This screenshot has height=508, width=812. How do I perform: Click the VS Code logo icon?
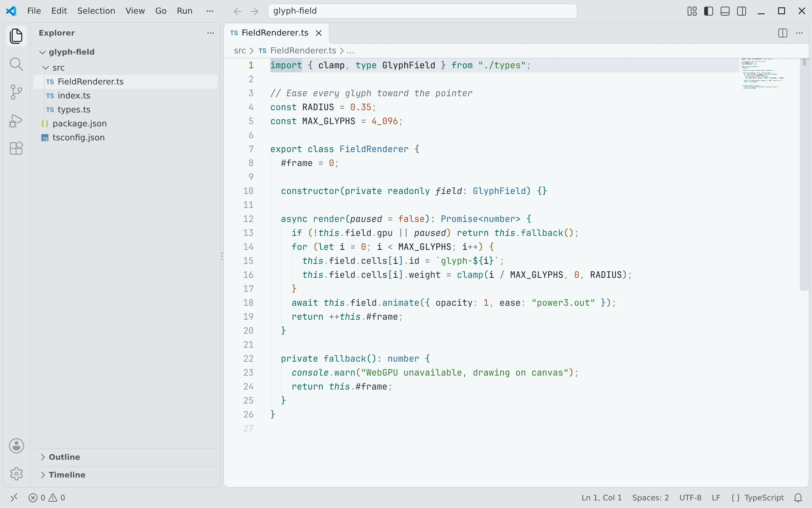[11, 11]
